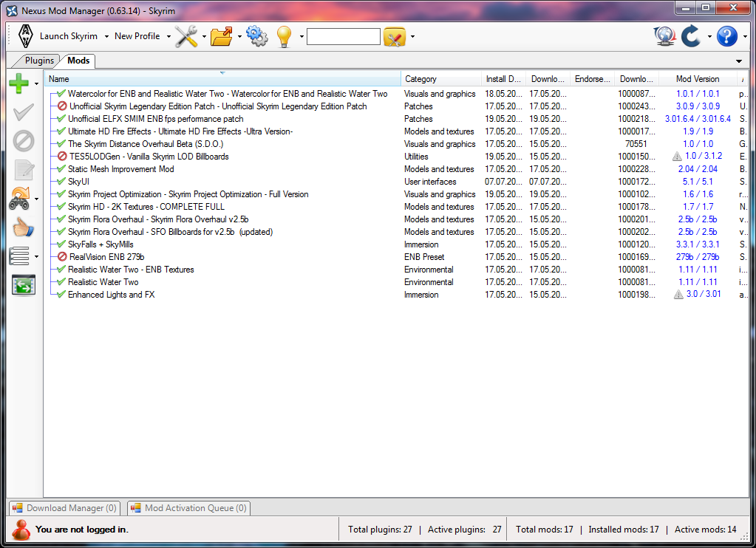Viewport: 756px width, 548px height.
Task: Click warning triangle on Enhanced Lights version
Action: click(x=678, y=295)
